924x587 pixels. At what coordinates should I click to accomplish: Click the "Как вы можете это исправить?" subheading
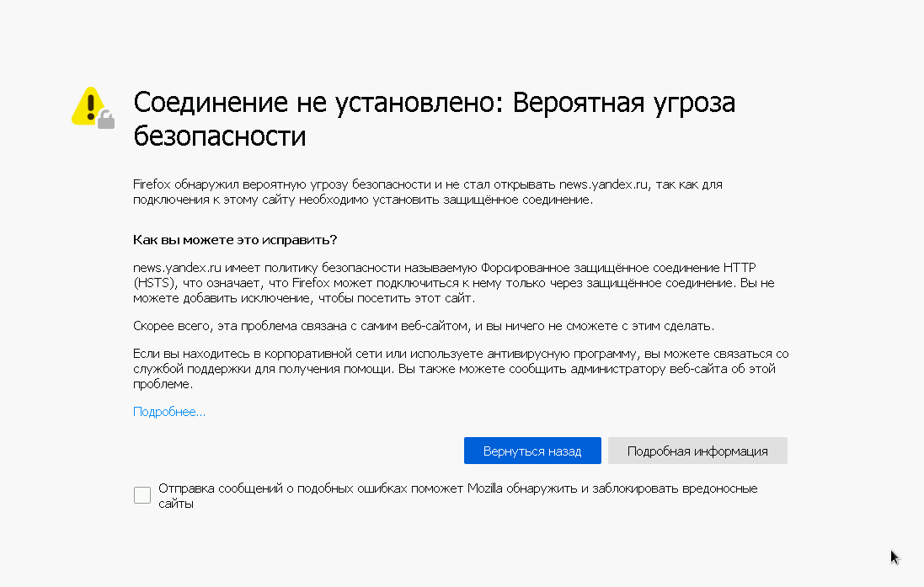coord(235,240)
